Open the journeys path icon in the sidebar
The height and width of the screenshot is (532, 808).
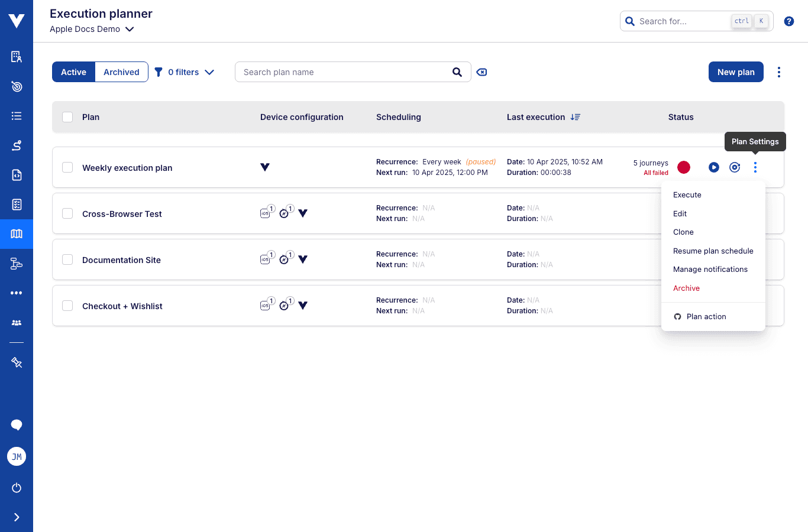(17, 145)
